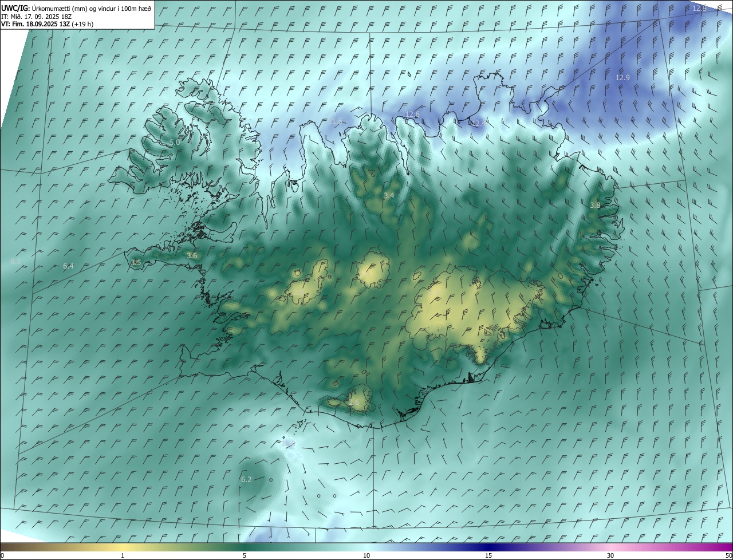Select the 6.2 value label south of Iceland
Screen dimensions: 733x560
point(246,480)
